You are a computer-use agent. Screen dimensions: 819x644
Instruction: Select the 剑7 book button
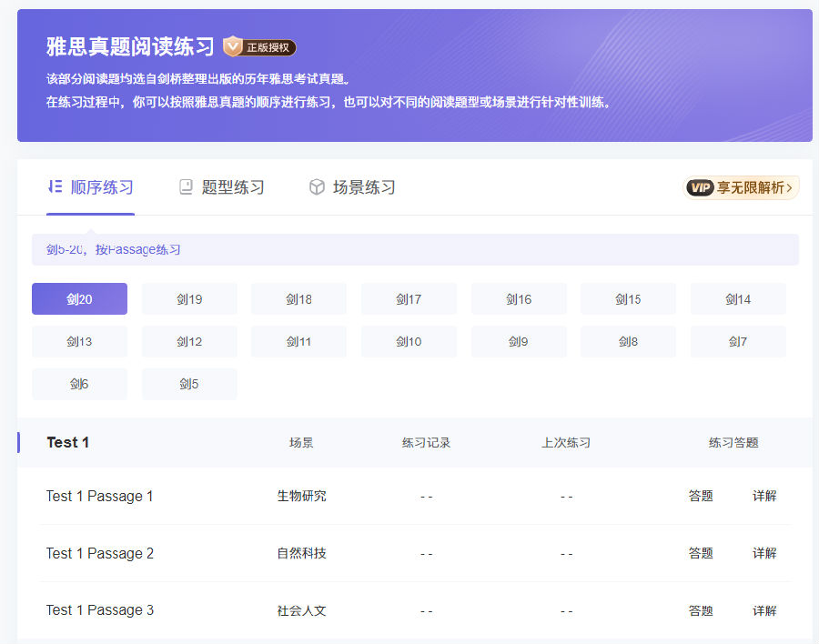pos(738,342)
